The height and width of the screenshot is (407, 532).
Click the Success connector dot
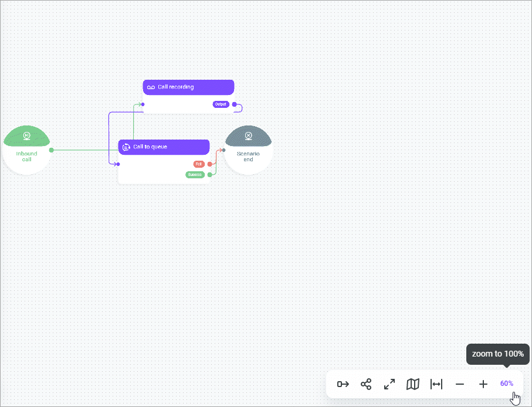209,175
